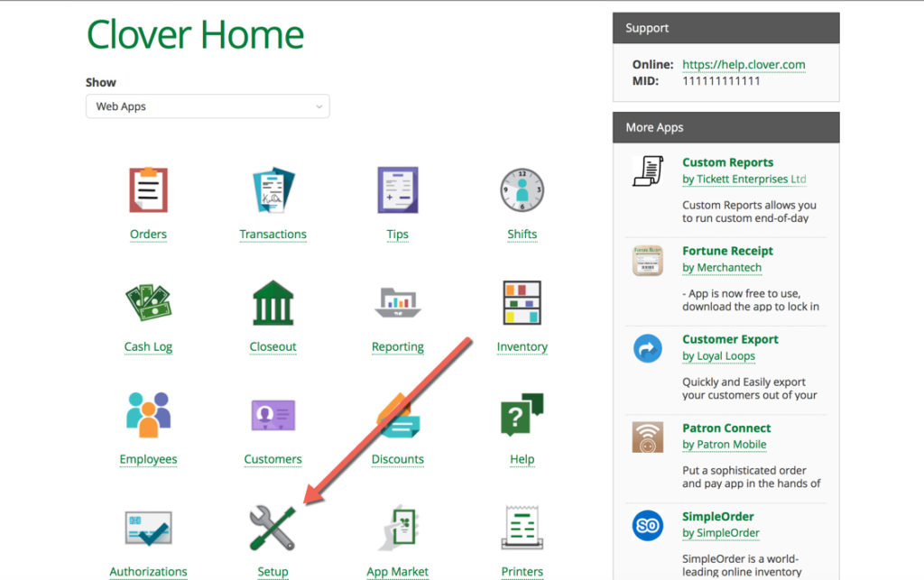Open the Inventory shelves icon

click(522, 303)
